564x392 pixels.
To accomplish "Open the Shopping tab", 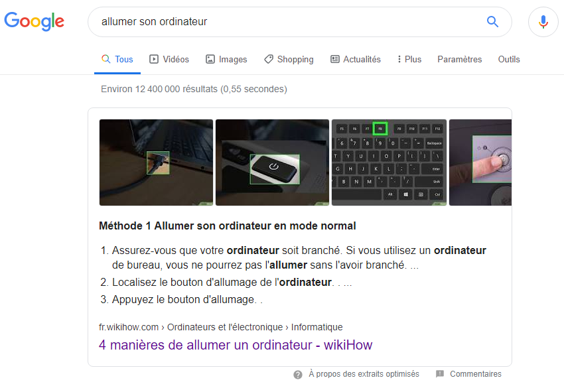I will [x=289, y=59].
